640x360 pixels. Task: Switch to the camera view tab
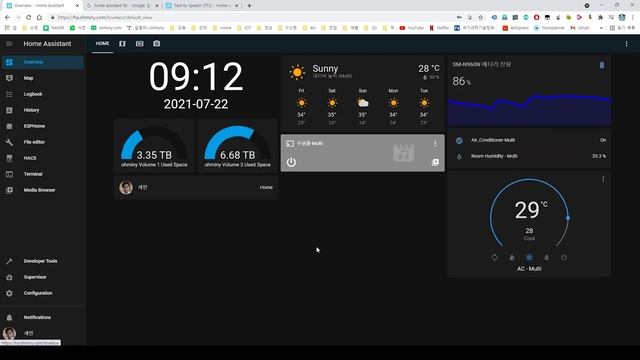[157, 43]
